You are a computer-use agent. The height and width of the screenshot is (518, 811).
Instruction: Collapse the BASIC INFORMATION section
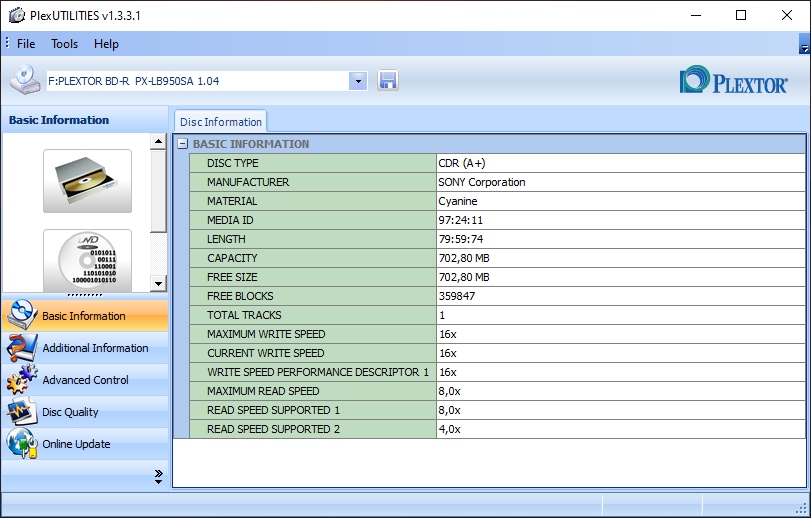point(182,144)
